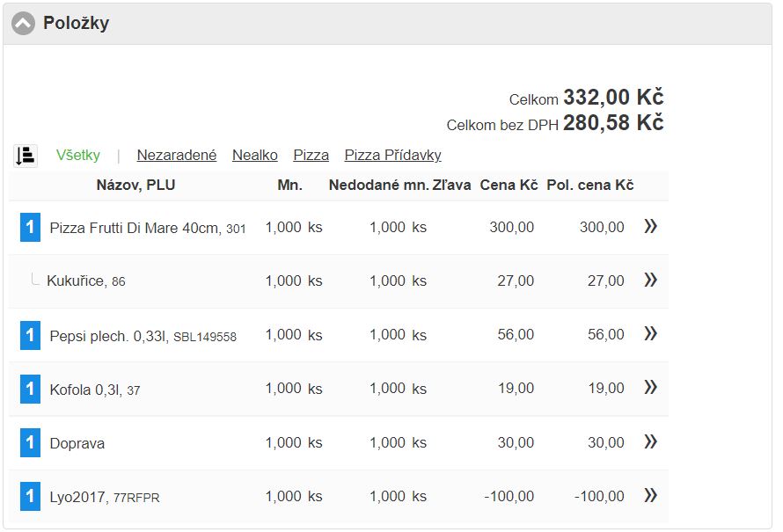Collapse the Položky panel with chevron icon
Viewport: 783px width, 532px height.
click(x=23, y=24)
